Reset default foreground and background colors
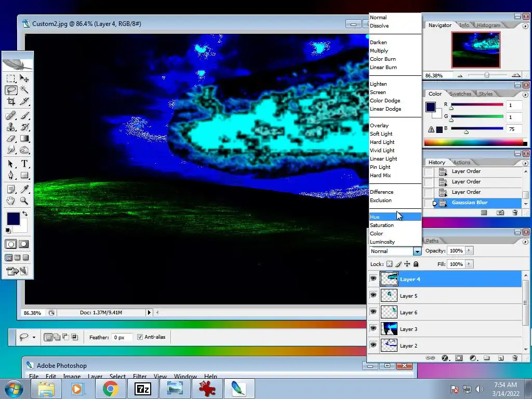Screen dimensions: 532x399 [8, 231]
